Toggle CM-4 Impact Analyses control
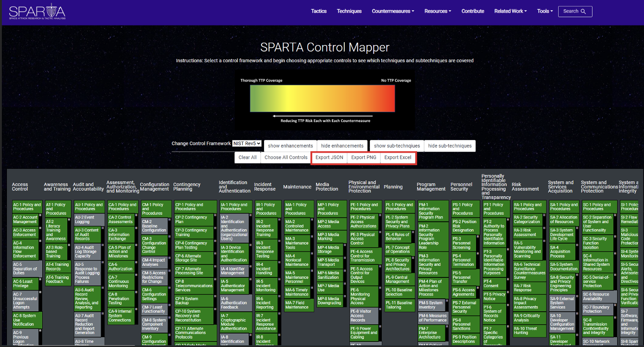644x347 pixels. [154, 262]
